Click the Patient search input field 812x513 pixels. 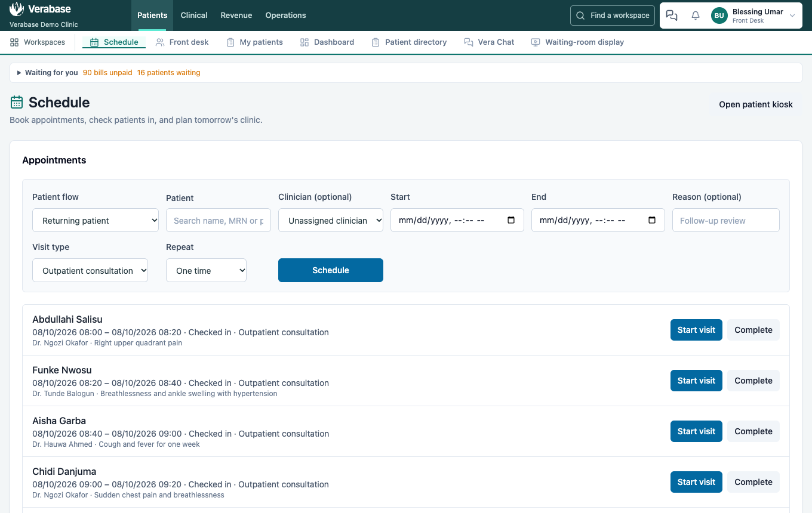click(219, 220)
